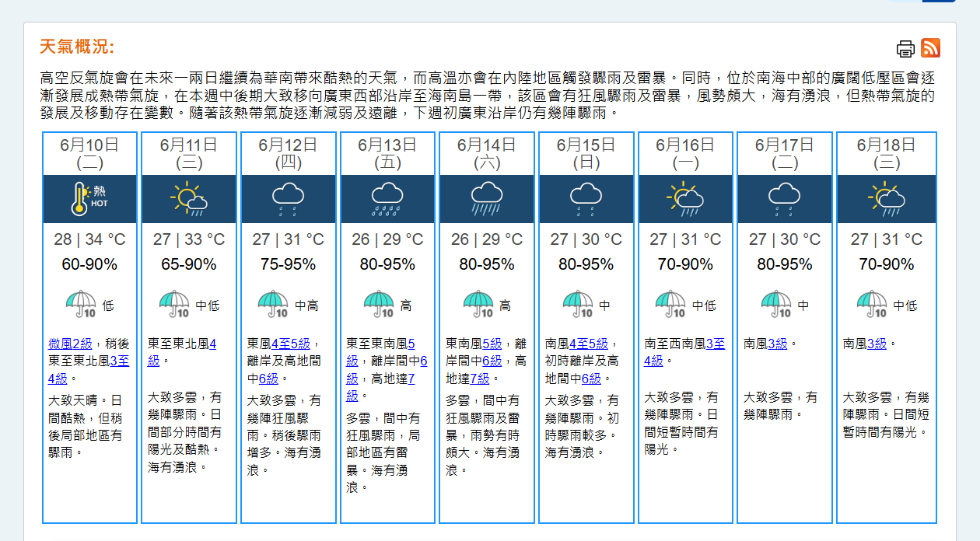Viewport: 980px width, 541px height.
Task: Click the 6月18日 (三) date header
Action: point(886,153)
